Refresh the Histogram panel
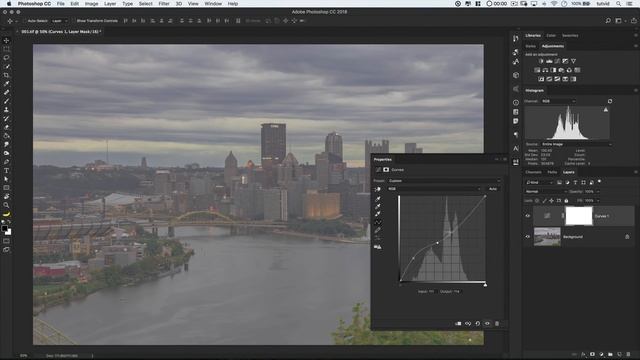The height and width of the screenshot is (360, 640). point(610,101)
